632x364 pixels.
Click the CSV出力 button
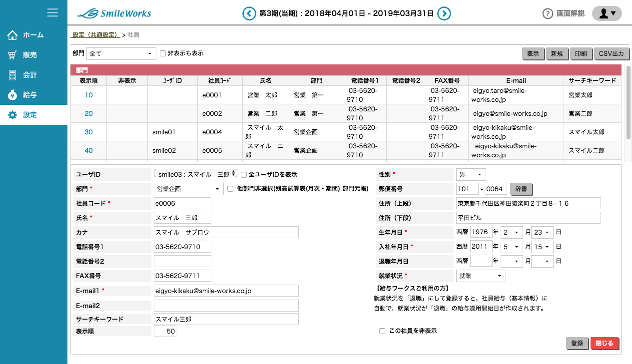coord(612,53)
